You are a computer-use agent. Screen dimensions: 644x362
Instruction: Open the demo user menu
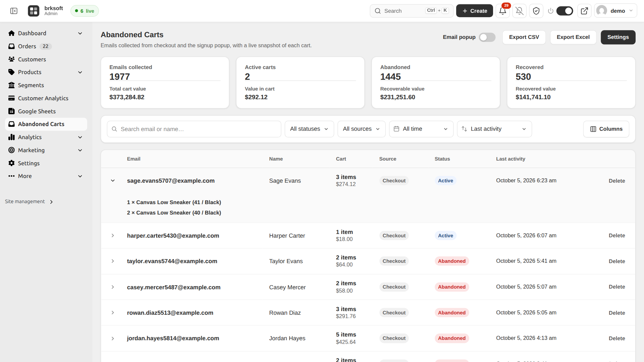pos(615,11)
